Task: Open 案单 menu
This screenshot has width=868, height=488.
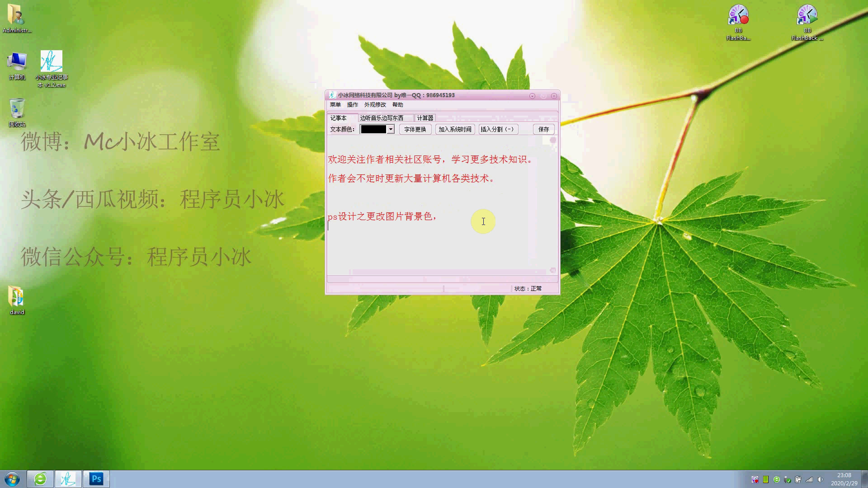Action: point(335,105)
